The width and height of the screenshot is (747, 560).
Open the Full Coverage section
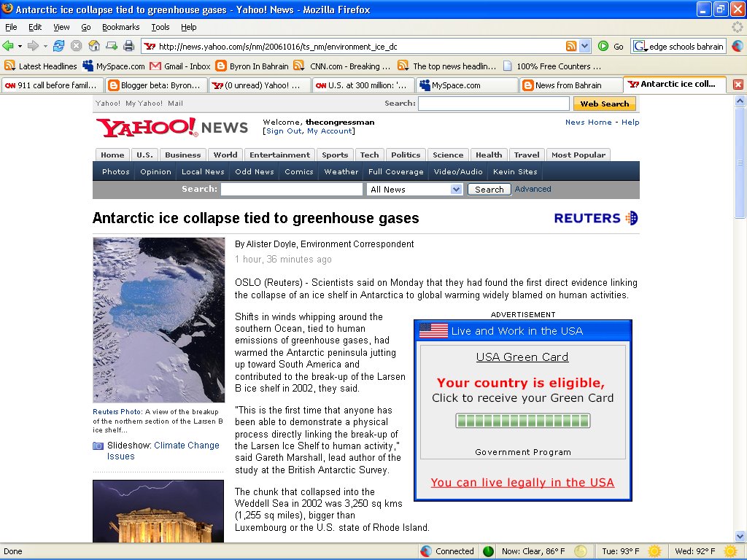395,171
